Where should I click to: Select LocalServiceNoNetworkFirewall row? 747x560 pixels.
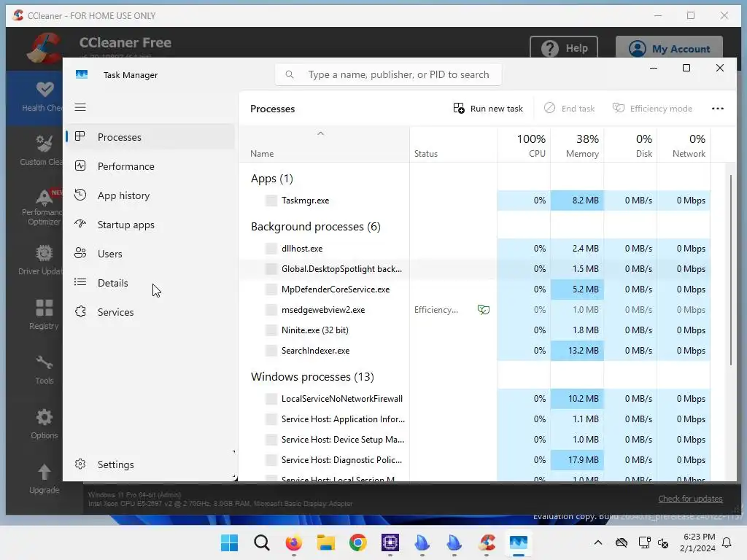tap(474, 399)
